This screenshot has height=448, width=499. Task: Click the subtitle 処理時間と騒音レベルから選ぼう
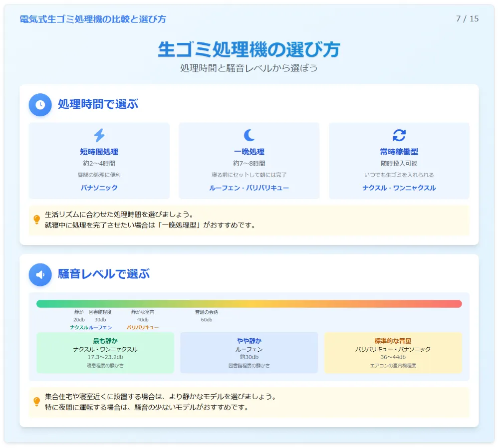pos(249,68)
